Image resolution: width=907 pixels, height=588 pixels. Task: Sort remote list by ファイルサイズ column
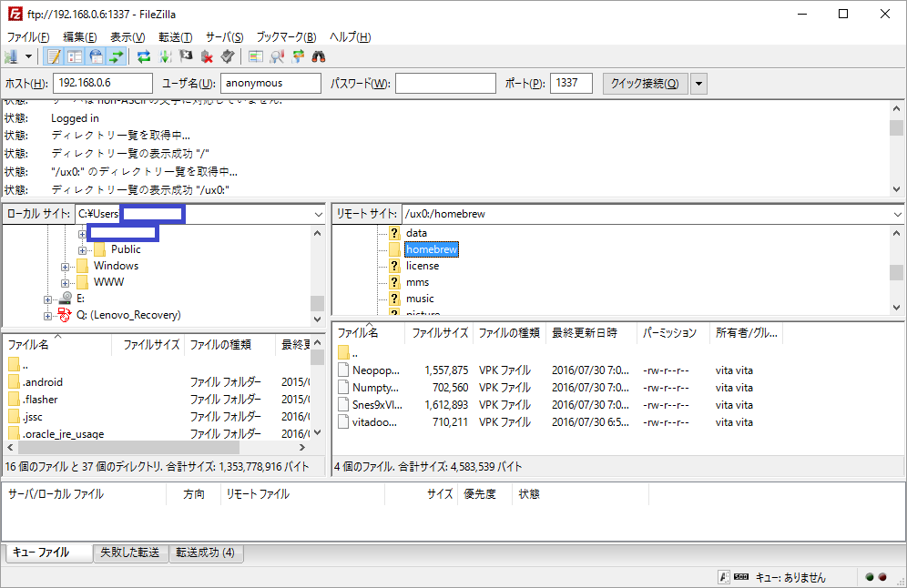pyautogui.click(x=440, y=333)
